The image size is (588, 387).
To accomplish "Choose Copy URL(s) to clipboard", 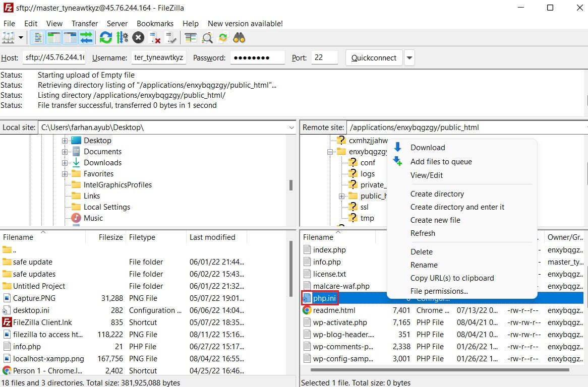I will [x=462, y=278].
